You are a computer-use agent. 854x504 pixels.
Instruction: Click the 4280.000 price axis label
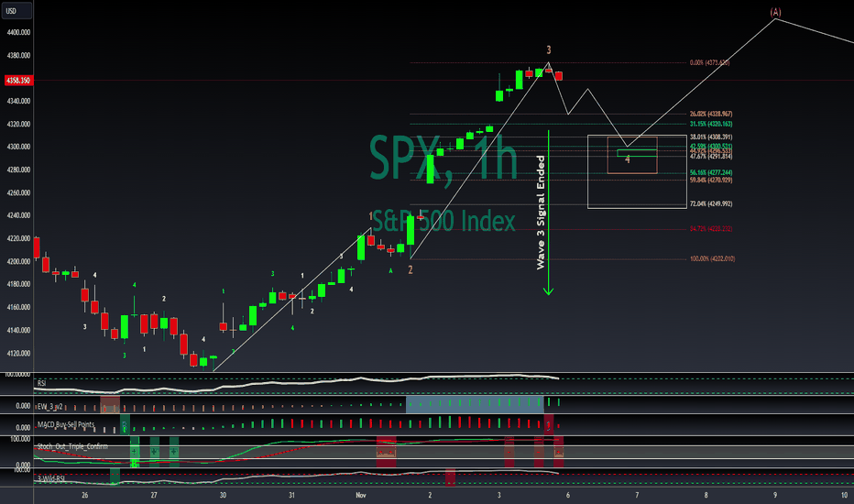tap(18, 170)
